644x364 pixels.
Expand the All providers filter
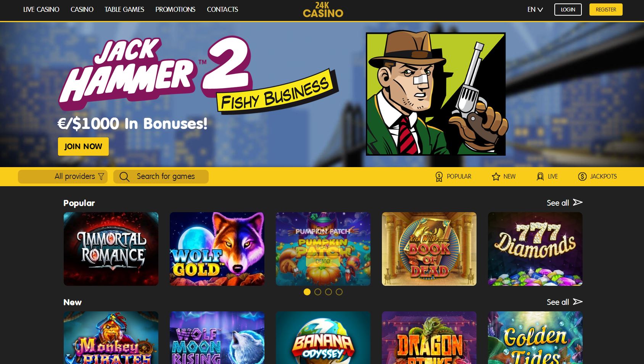[x=63, y=177]
